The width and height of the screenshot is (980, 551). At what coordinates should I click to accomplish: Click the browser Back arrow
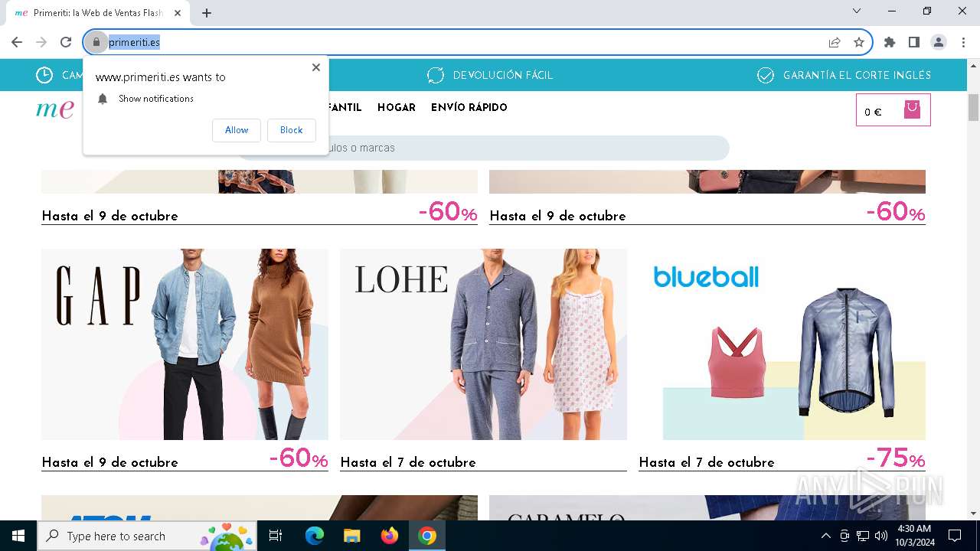coord(17,42)
